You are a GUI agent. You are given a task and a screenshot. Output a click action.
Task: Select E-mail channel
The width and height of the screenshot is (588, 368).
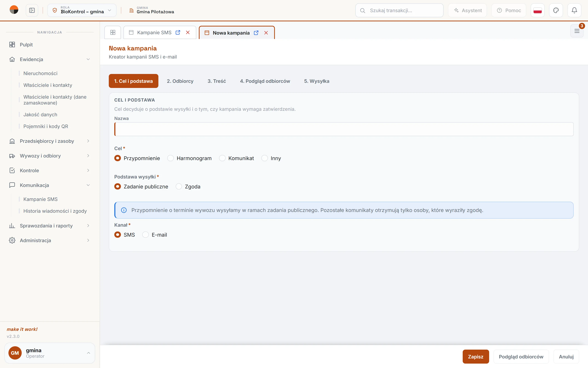tap(146, 235)
